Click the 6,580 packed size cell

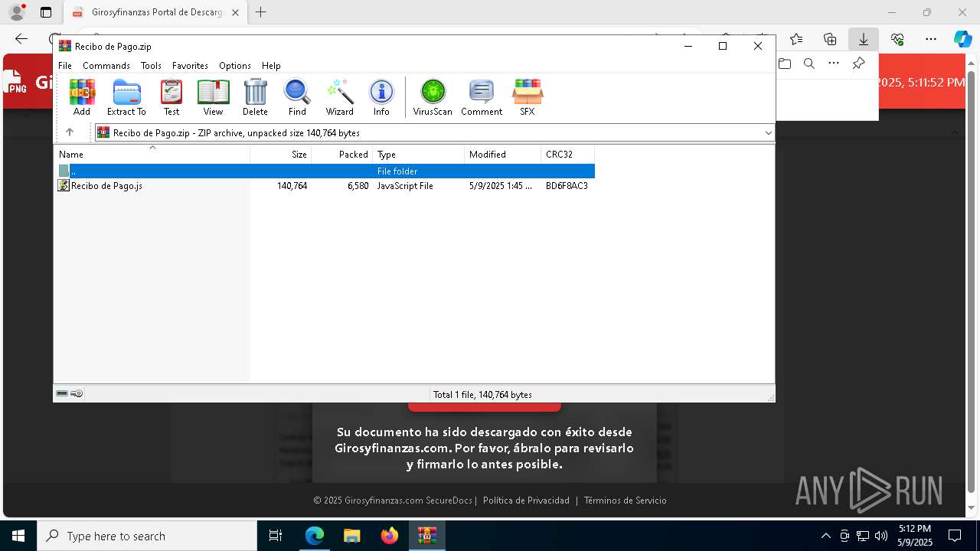pyautogui.click(x=358, y=186)
